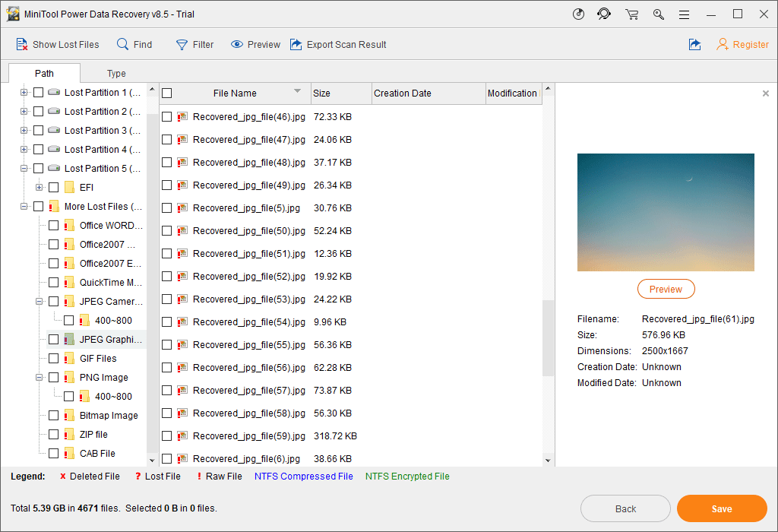
Task: Open the online help headset icon
Action: tap(604, 14)
